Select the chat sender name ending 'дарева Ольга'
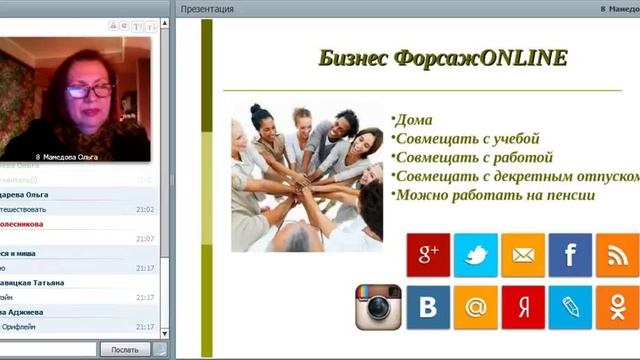Image resolution: width=640 pixels, height=360 pixels. 24,195
